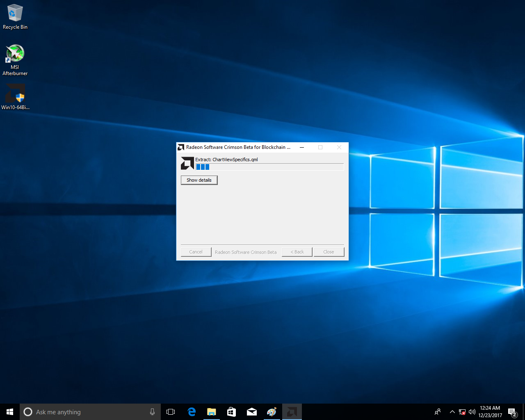
Task: Click the Cancel button in the installer
Action: pos(196,252)
